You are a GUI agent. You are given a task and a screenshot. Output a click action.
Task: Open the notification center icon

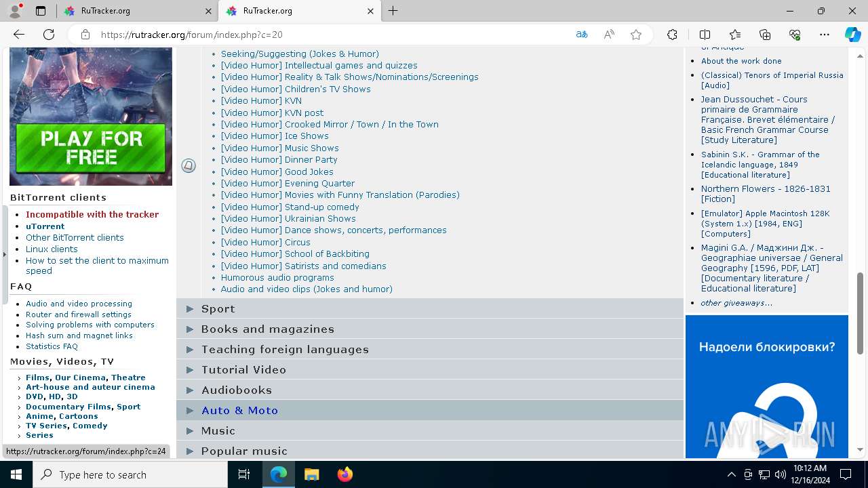[846, 474]
